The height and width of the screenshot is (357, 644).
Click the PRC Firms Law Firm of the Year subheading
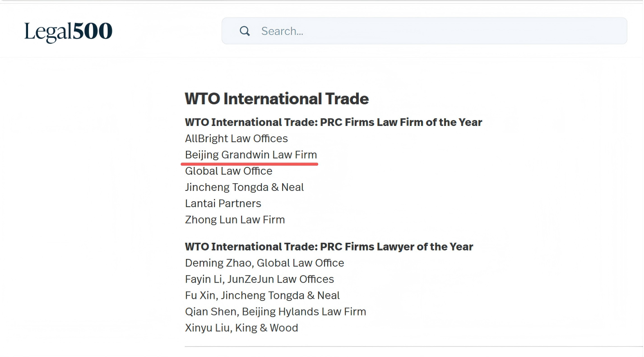(x=334, y=122)
